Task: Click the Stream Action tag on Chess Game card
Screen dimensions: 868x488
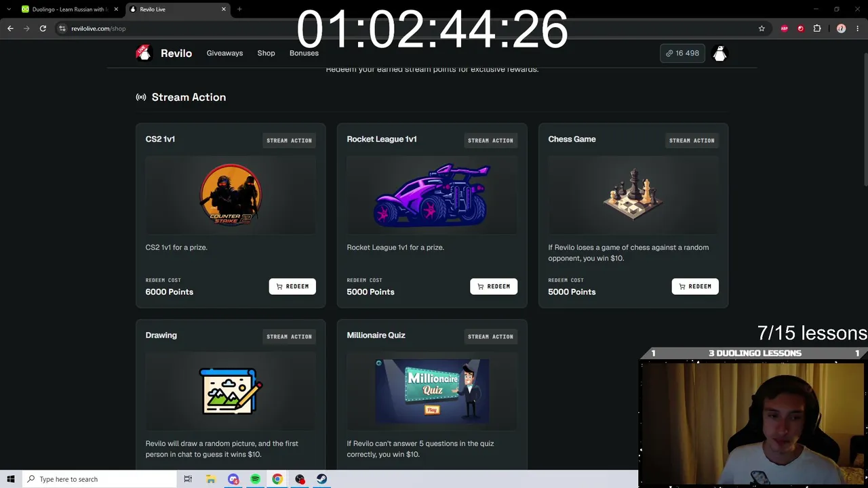Action: [692, 140]
